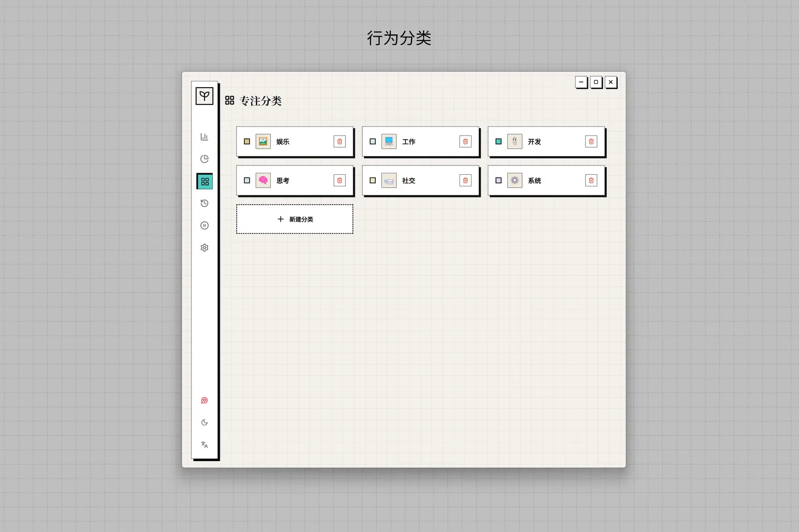Click the 工作 color swatch

pos(373,141)
